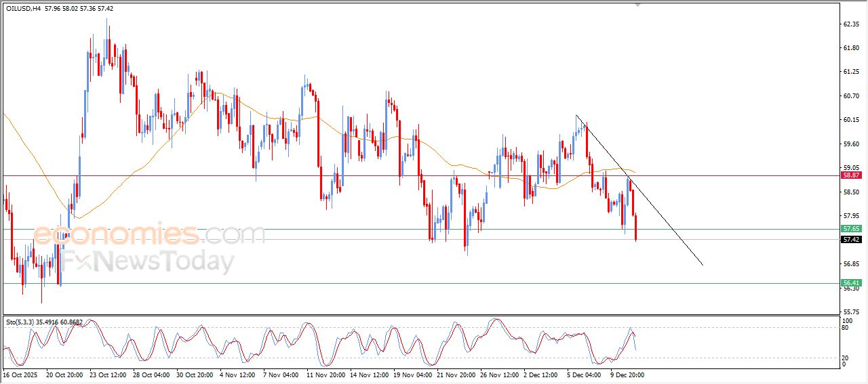Click the chart shift triangle marker

point(637,5)
